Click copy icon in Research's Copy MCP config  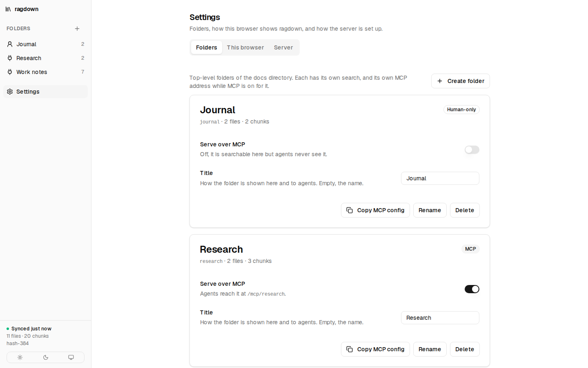pos(350,349)
